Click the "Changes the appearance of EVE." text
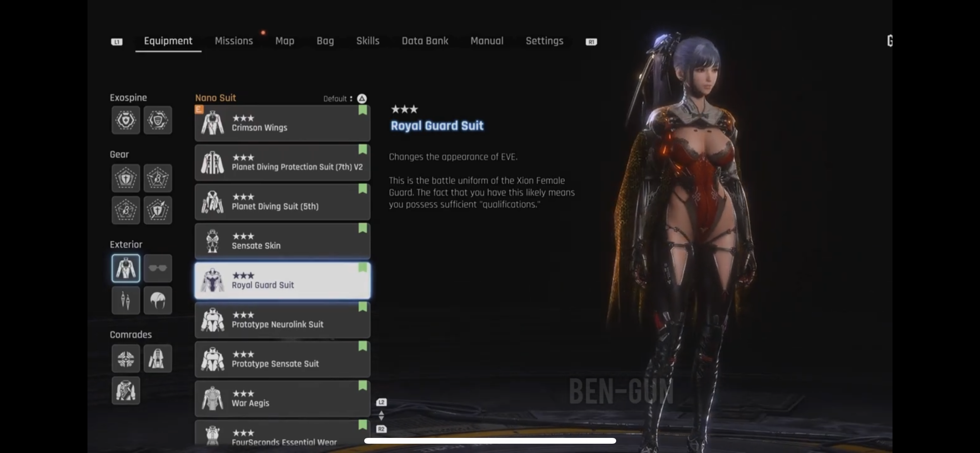The height and width of the screenshot is (453, 980). (x=453, y=157)
